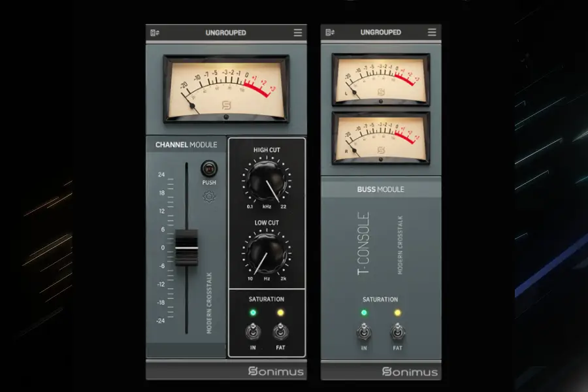Open Channel Module hamburger menu

coord(298,33)
